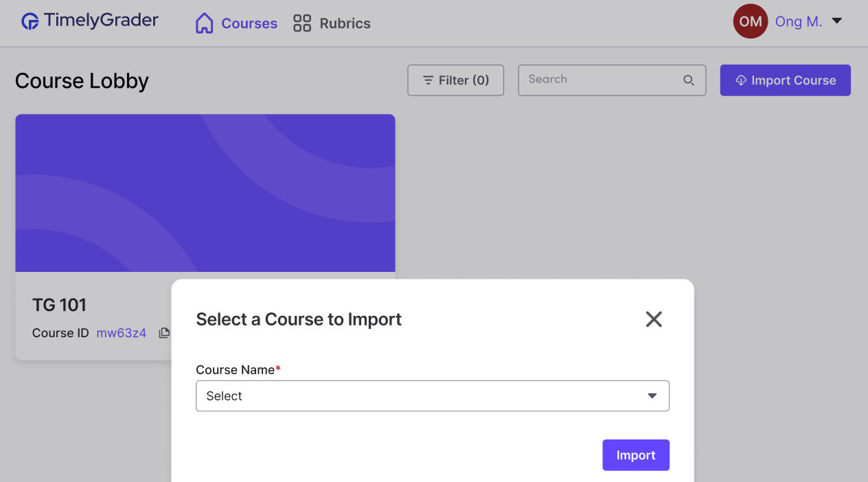Click the Courses house icon
The height and width of the screenshot is (482, 868).
[204, 23]
